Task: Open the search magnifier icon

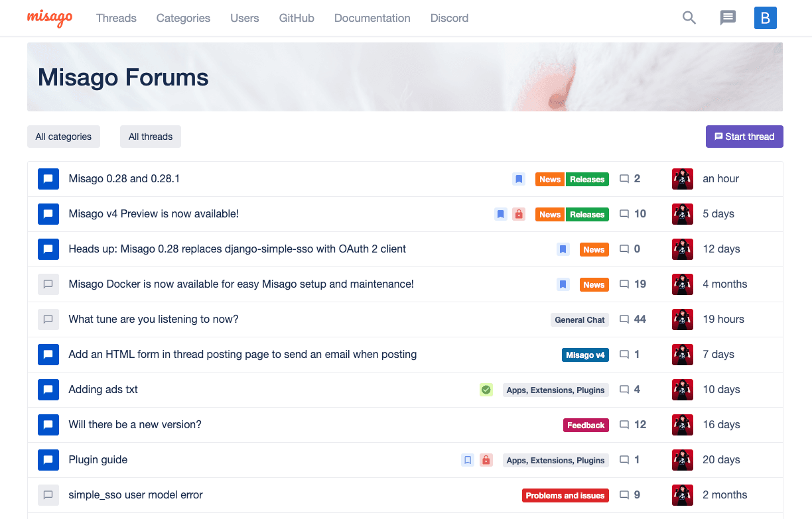Action: point(689,18)
